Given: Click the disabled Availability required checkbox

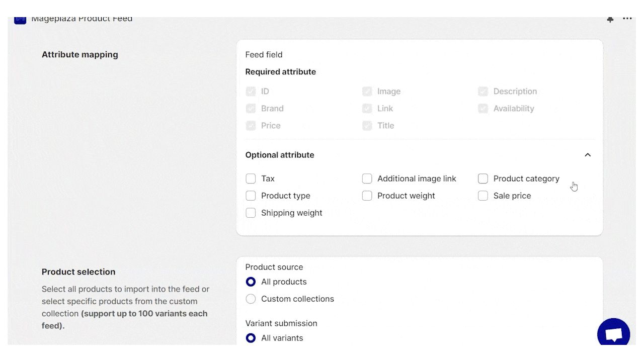Looking at the screenshot, I should (x=483, y=109).
